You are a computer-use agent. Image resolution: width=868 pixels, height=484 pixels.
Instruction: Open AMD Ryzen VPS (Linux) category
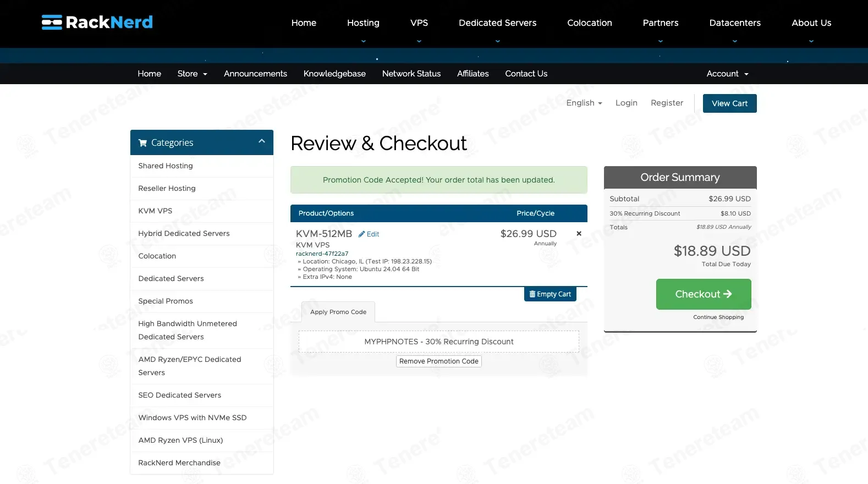tap(202, 441)
